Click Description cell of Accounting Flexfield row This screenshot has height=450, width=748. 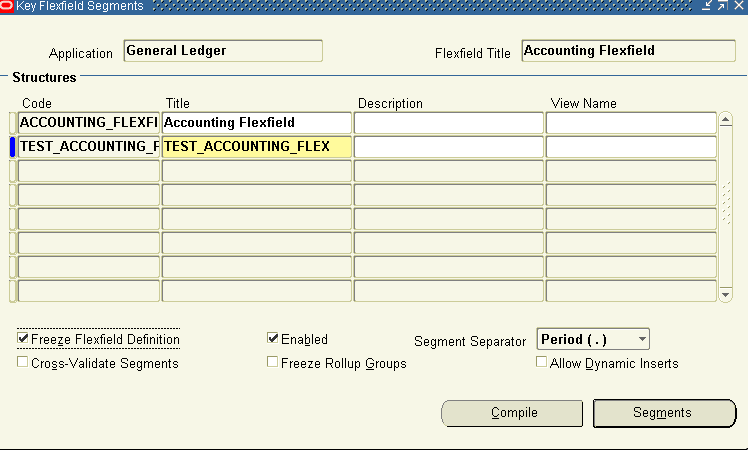pyautogui.click(x=449, y=123)
